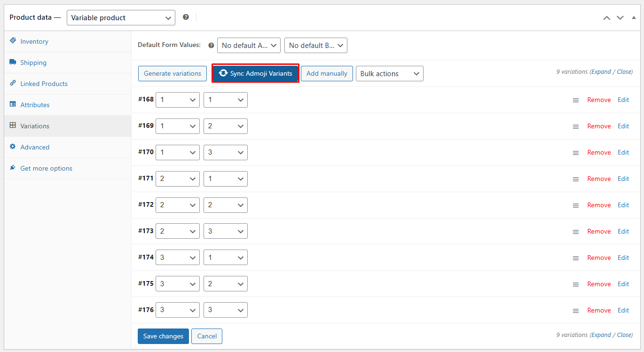Click drag handle icon for variation #168
Viewport: 644px width, 352px height.
pos(576,100)
